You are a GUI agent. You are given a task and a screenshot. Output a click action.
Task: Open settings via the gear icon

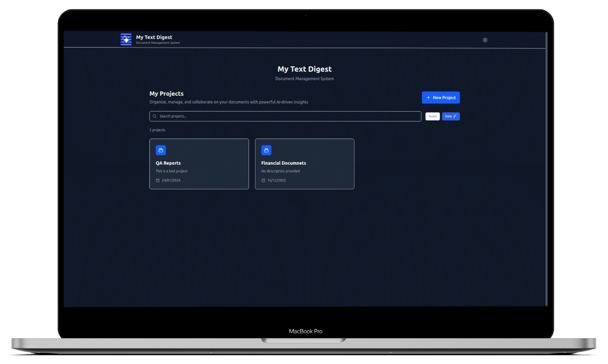tap(485, 40)
